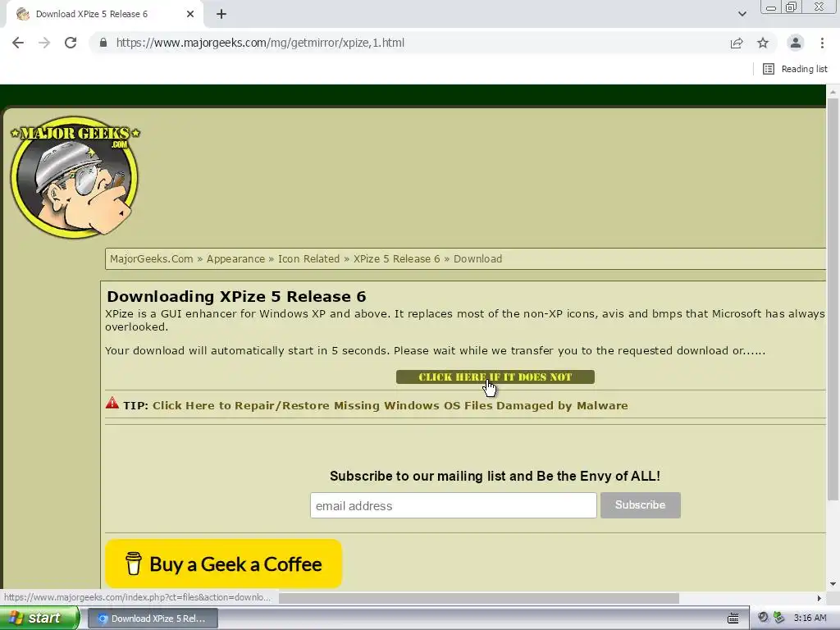Open the Appearance breadcrumb link
The height and width of the screenshot is (630, 840).
(x=235, y=258)
